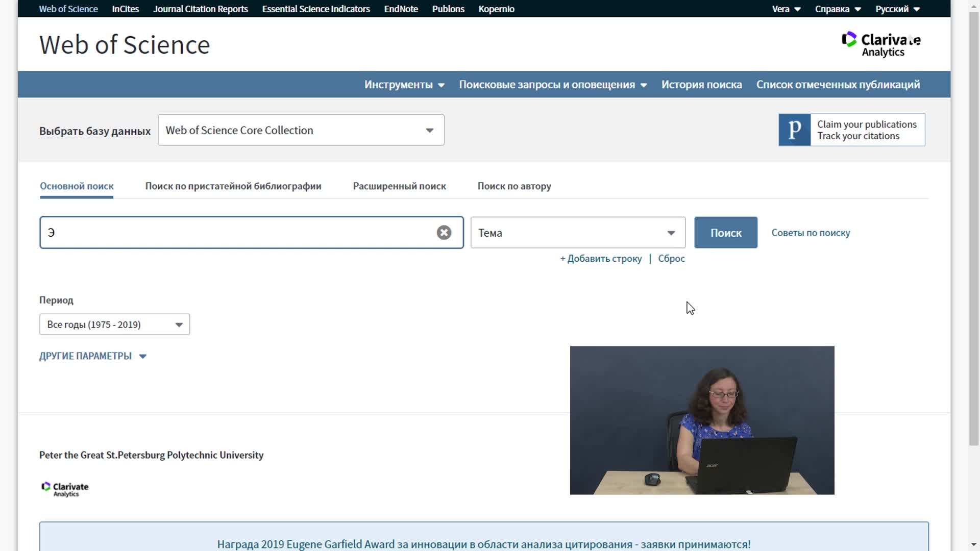Click Clarivate Analytics logo in header
Screen dimensions: 980x551
coord(881,44)
